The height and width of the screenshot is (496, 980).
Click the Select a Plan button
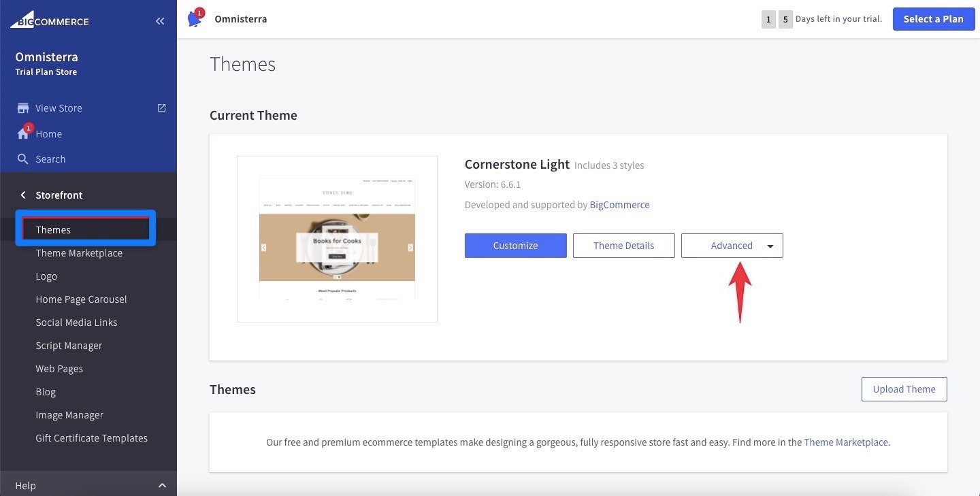click(x=934, y=19)
